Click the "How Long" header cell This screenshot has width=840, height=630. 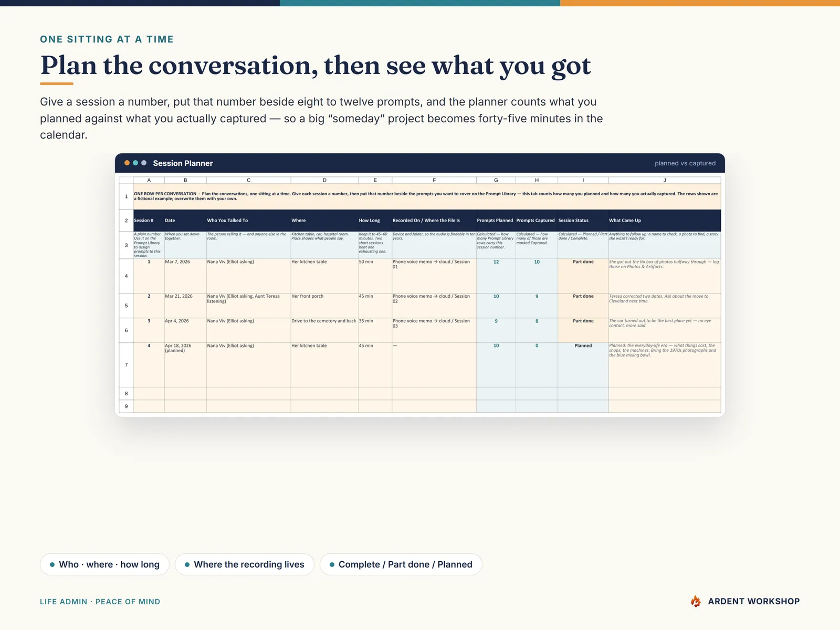pos(375,220)
